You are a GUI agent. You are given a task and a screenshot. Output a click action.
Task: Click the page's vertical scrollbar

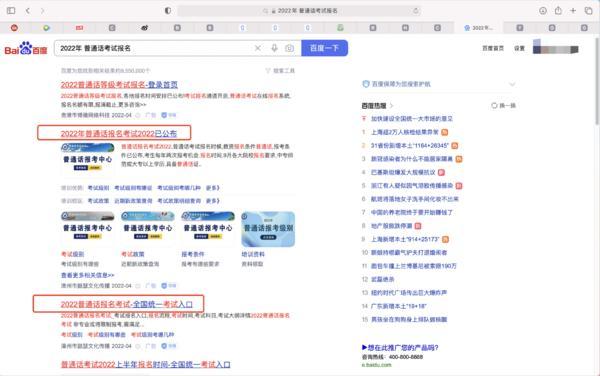pos(597,80)
